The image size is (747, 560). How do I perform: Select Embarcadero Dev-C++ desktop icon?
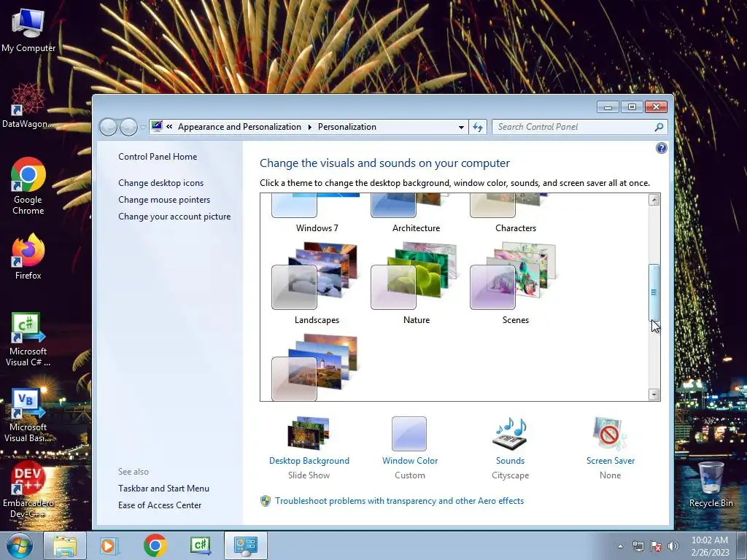point(28,491)
